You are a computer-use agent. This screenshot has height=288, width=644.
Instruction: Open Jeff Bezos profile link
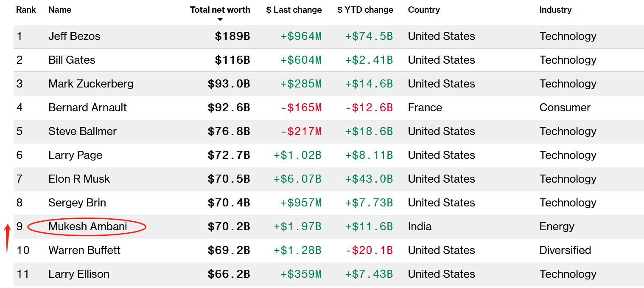tap(74, 36)
